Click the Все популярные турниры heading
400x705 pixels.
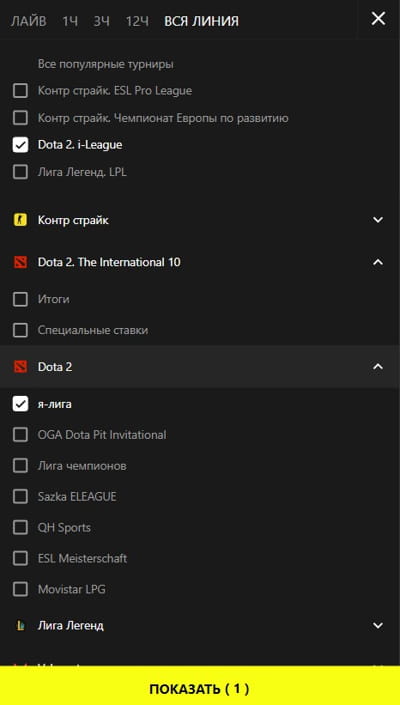(x=106, y=64)
